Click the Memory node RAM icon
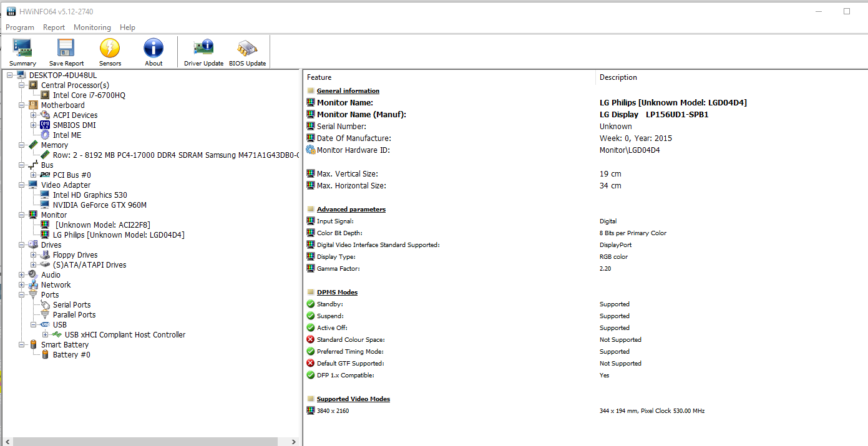 (x=33, y=145)
